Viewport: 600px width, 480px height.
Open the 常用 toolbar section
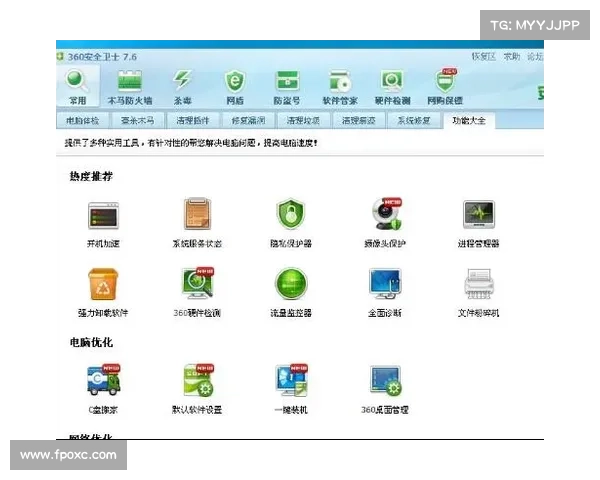click(78, 87)
